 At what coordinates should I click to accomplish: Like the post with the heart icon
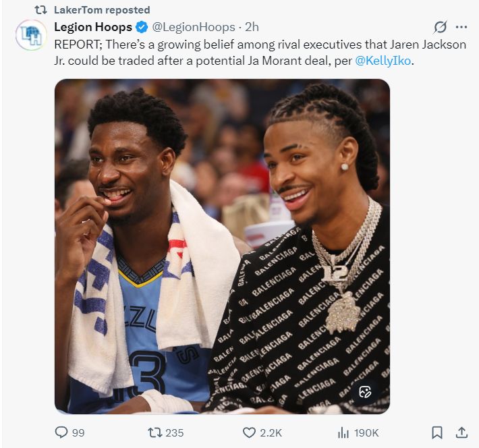(x=249, y=432)
